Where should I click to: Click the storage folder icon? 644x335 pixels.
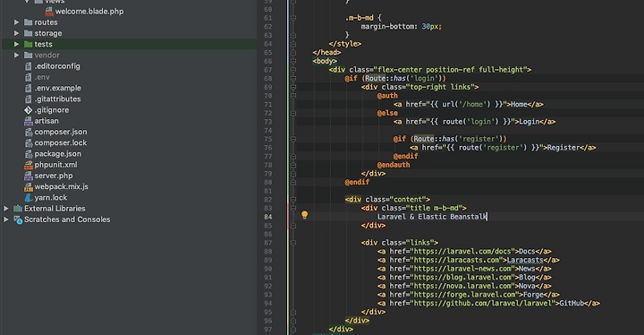point(28,33)
